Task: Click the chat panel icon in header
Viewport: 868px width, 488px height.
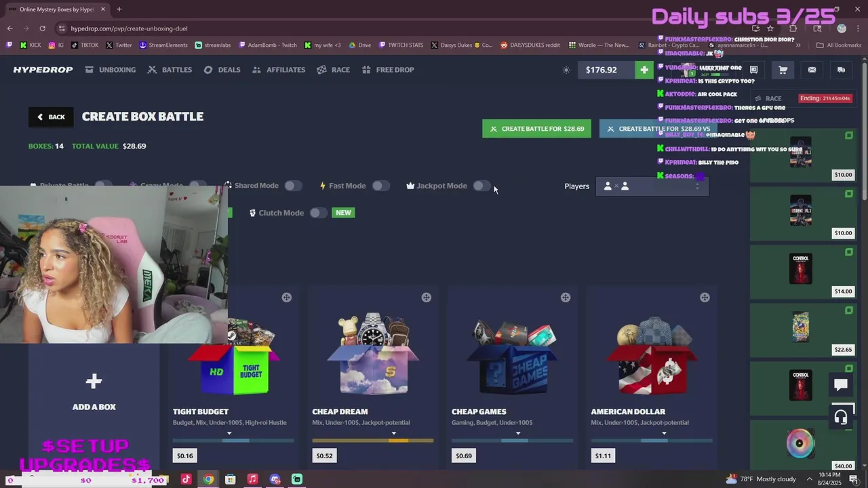Action: point(753,70)
